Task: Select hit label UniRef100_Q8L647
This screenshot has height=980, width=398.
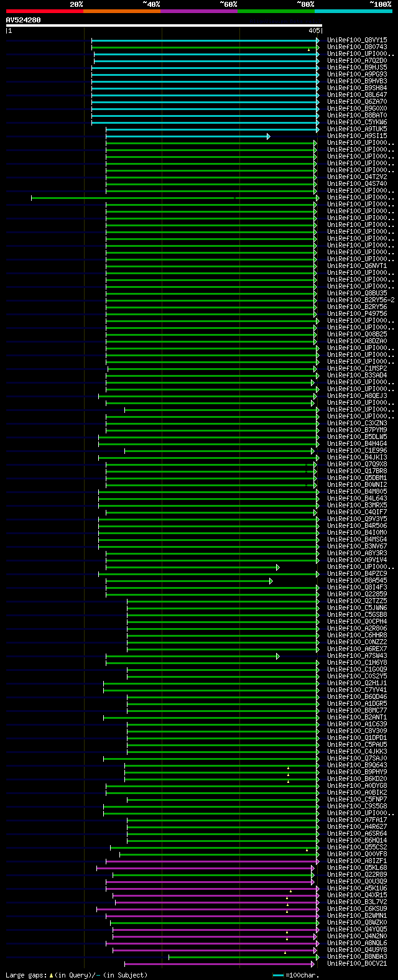Action: pyautogui.click(x=357, y=95)
